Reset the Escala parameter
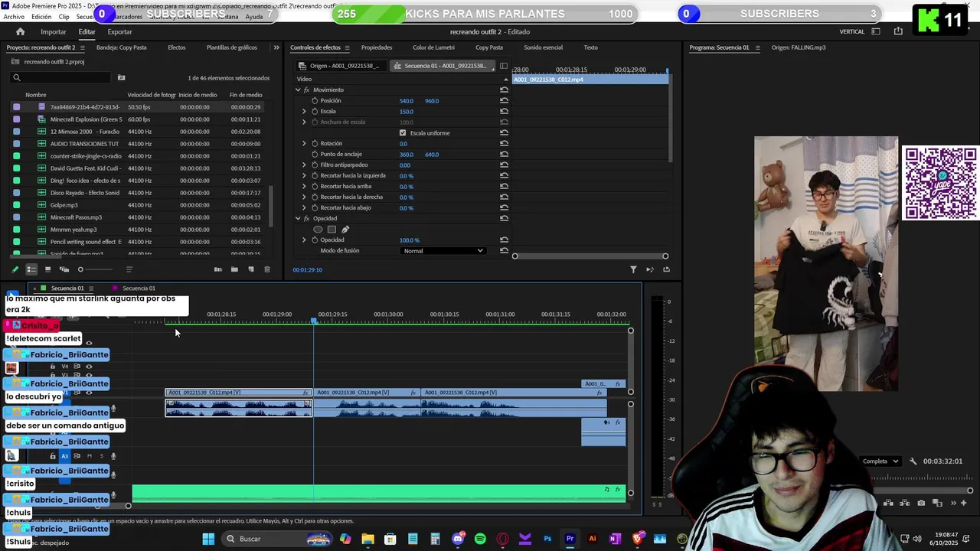 pyautogui.click(x=504, y=111)
